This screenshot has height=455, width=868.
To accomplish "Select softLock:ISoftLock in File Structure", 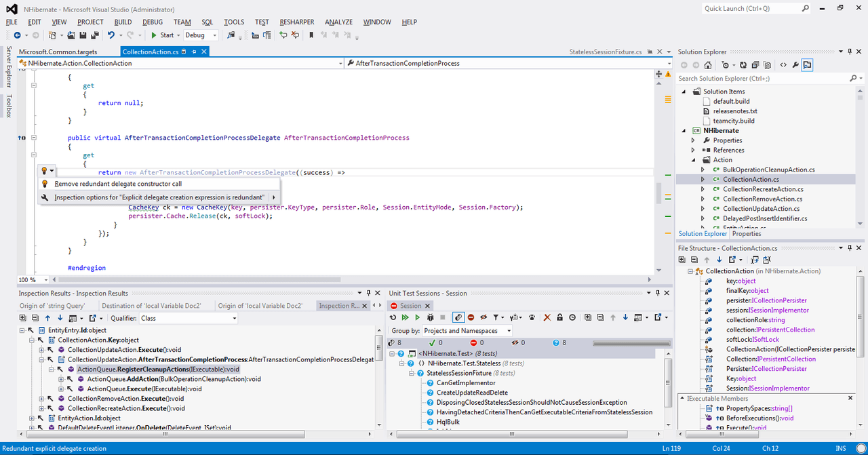I will 753,339.
